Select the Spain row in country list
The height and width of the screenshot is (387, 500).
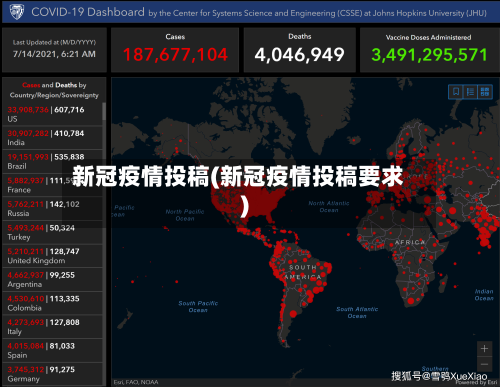(52, 351)
